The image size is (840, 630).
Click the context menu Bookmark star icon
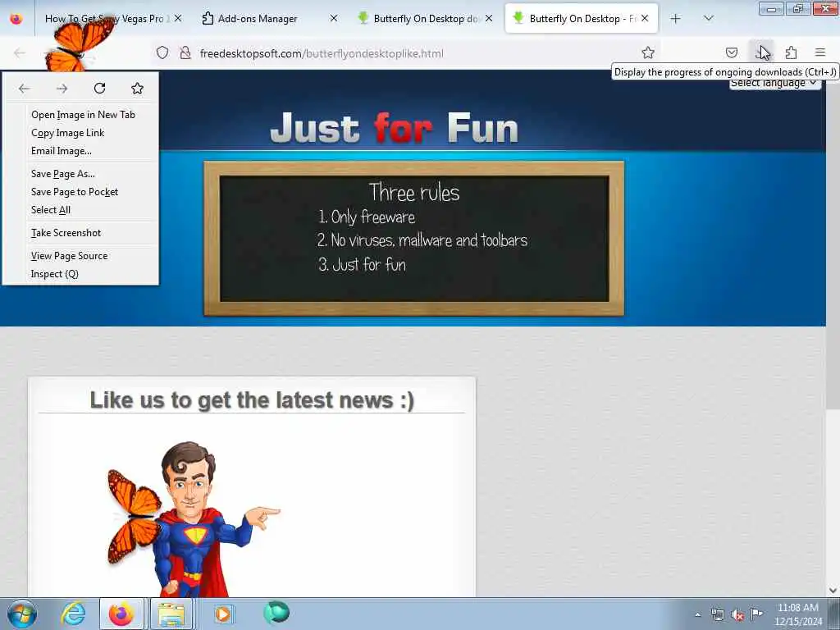click(137, 89)
